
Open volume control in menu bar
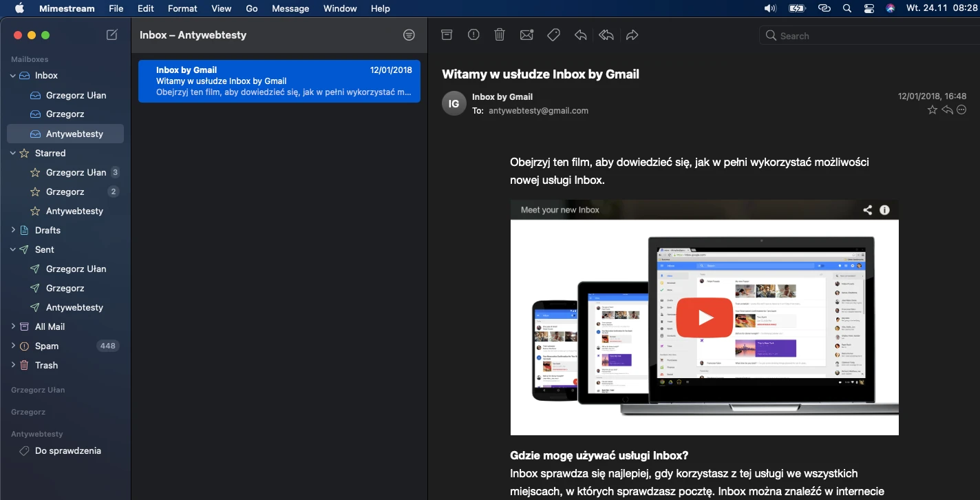pos(770,8)
